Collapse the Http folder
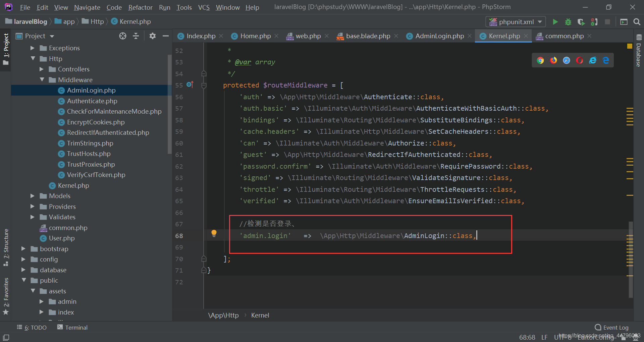This screenshot has height=342, width=644. click(x=33, y=58)
